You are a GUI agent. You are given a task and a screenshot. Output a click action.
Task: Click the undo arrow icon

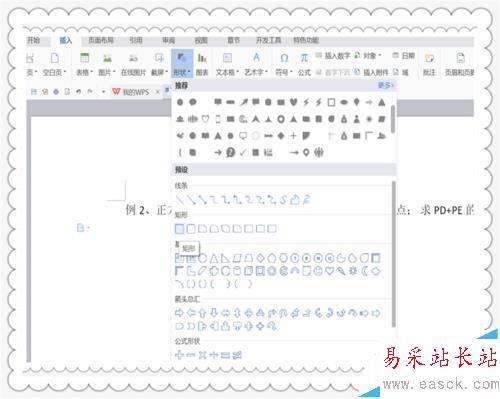coord(78,91)
